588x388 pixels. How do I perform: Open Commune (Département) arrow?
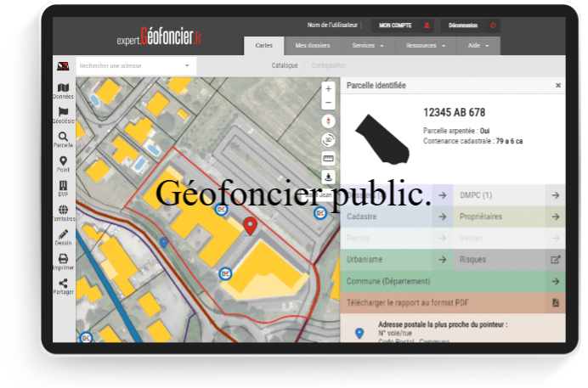[x=556, y=281]
